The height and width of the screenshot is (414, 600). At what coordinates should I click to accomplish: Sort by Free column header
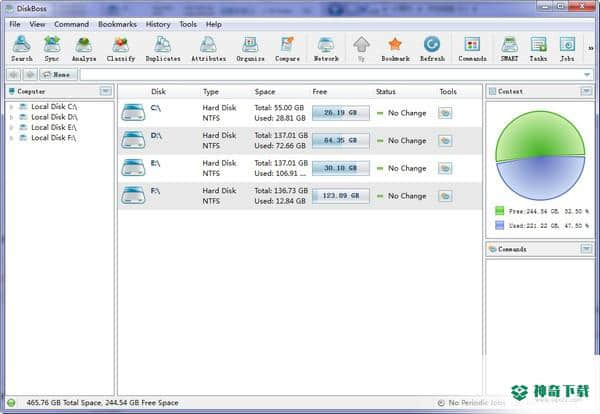point(320,91)
